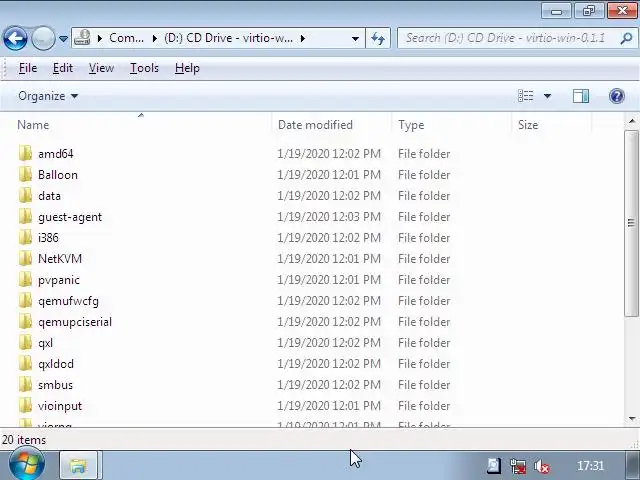The height and width of the screenshot is (480, 640).
Task: Select the qemupciserial folder icon
Action: 25,322
